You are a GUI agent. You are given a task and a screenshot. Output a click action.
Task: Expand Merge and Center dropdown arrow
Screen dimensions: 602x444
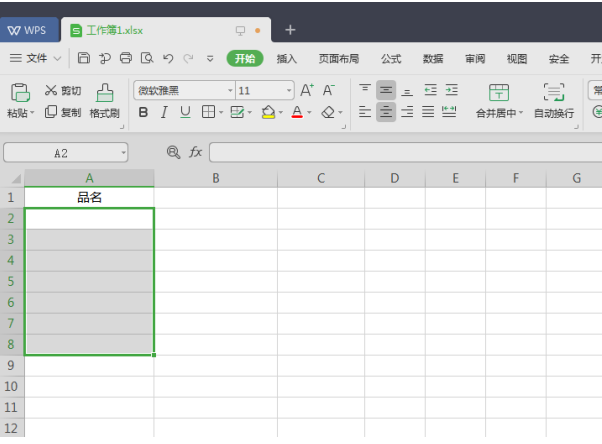tap(521, 113)
